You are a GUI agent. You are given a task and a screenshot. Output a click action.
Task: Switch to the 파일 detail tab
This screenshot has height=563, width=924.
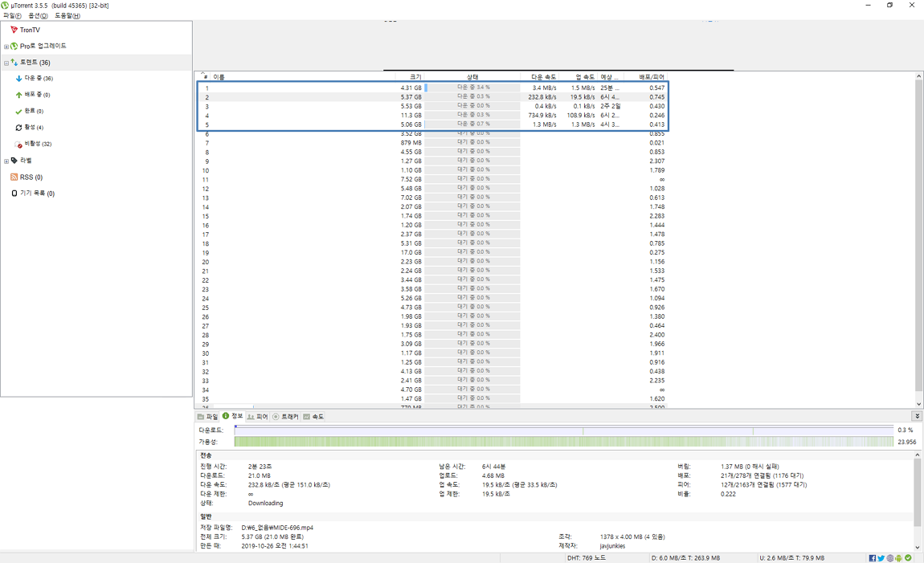207,416
